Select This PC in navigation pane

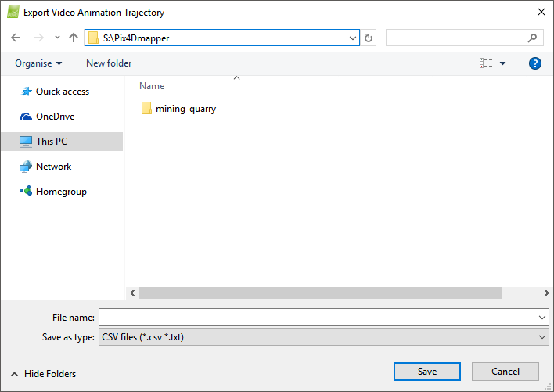51,142
